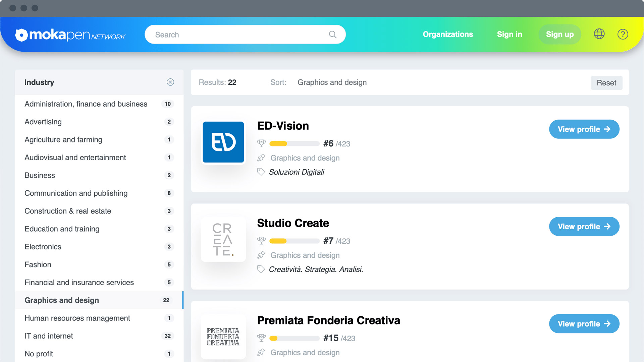Image resolution: width=644 pixels, height=362 pixels.
Task: Click the globe/language icon in the header
Action: coord(599,34)
